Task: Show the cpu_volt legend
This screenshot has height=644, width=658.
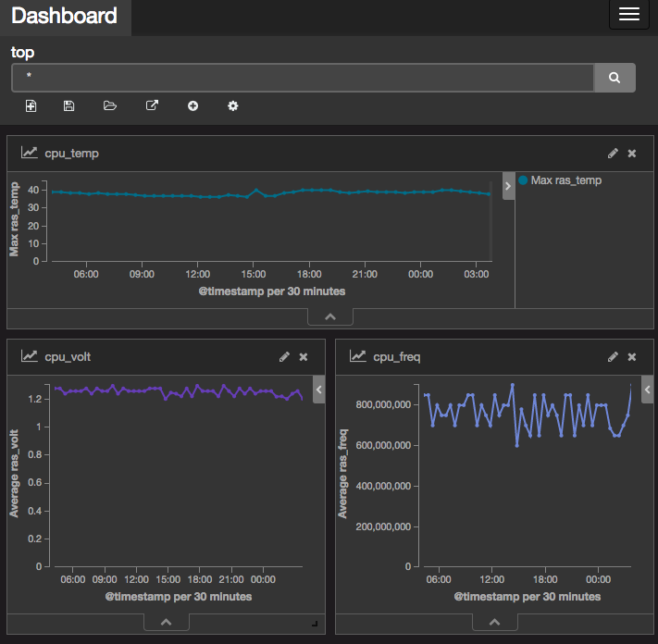Action: click(x=318, y=390)
